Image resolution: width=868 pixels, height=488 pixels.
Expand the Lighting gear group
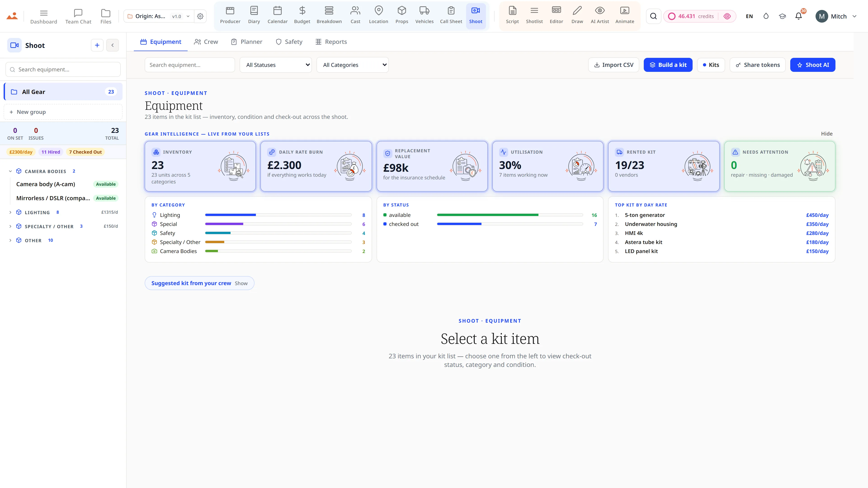pos(10,213)
